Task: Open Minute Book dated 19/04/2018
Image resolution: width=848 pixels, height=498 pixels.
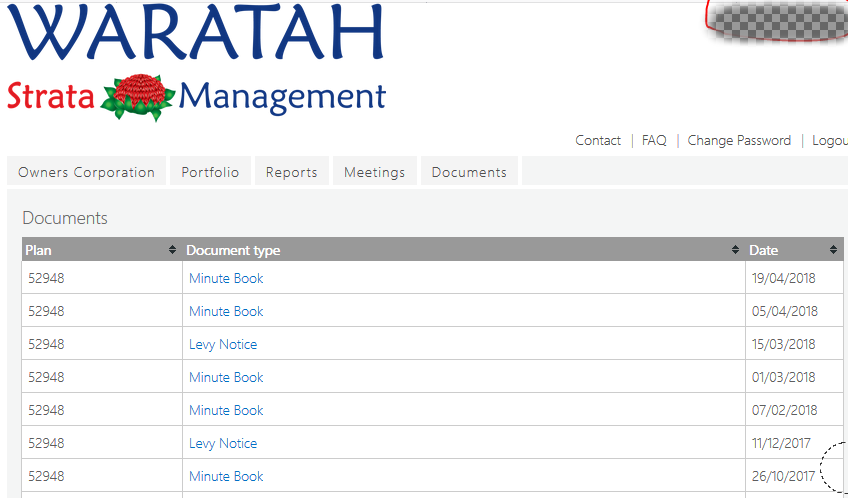Action: coord(226,278)
